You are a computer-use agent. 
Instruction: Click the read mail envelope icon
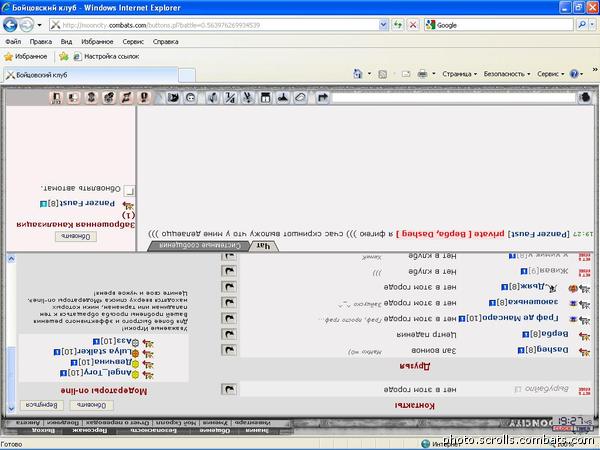click(x=406, y=74)
